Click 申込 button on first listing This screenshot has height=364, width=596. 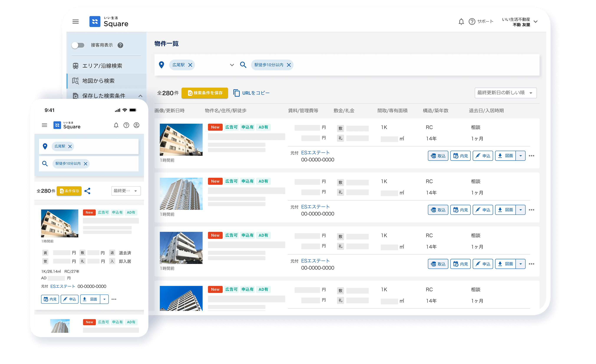(x=483, y=156)
